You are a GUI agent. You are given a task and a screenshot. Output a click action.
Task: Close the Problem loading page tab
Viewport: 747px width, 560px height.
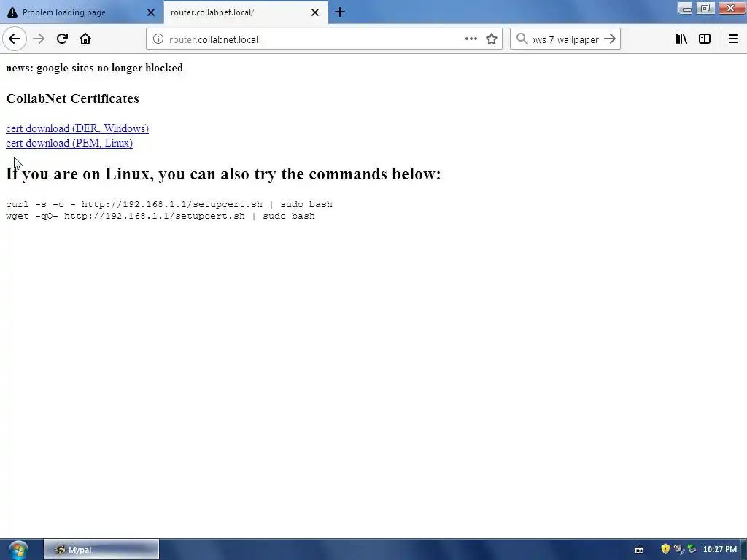tap(151, 12)
